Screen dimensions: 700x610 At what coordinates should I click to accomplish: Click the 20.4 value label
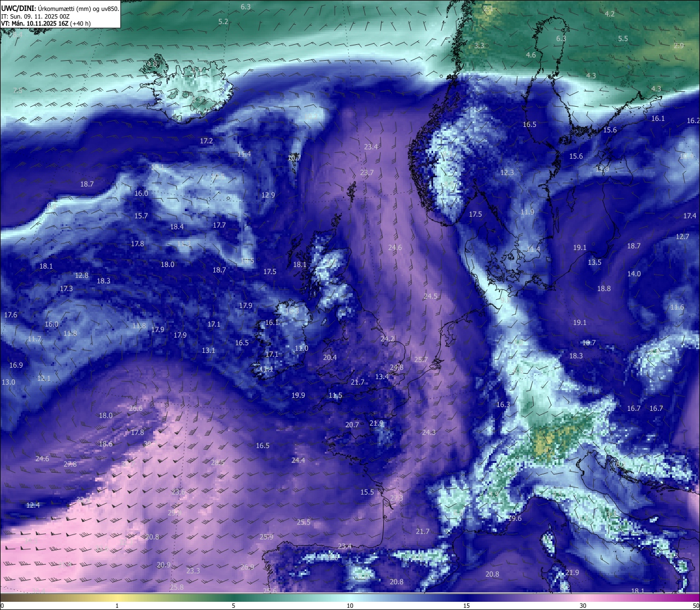[x=330, y=357]
